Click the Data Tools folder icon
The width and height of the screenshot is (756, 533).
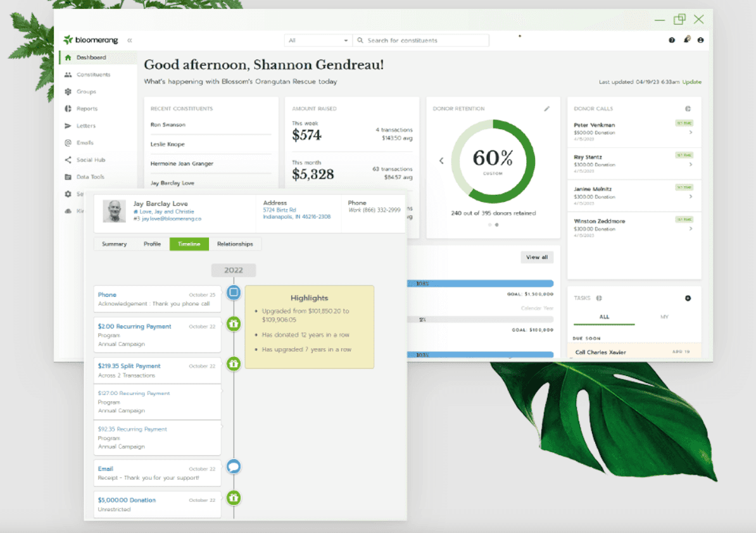coord(68,177)
